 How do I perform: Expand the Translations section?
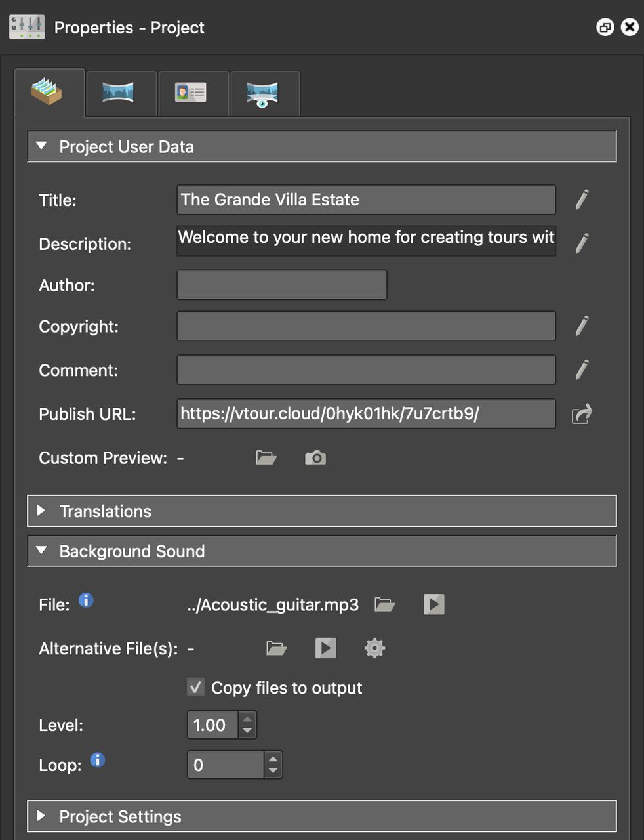tap(321, 511)
